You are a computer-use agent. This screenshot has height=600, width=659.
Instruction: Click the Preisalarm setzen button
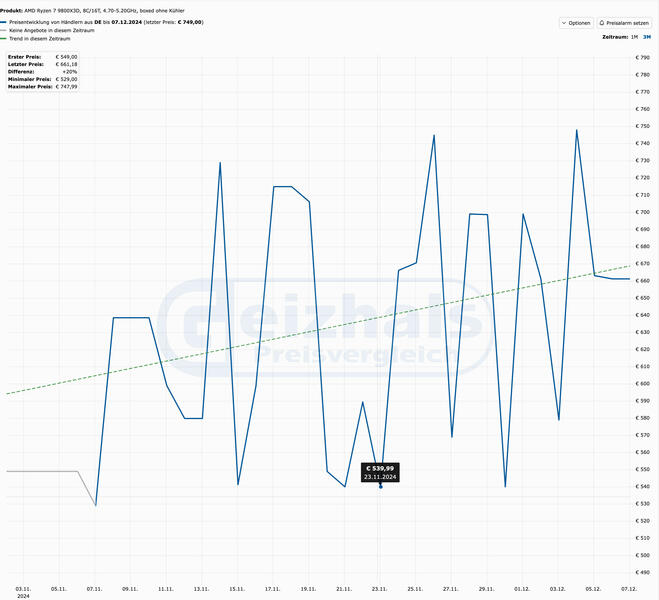tap(624, 23)
